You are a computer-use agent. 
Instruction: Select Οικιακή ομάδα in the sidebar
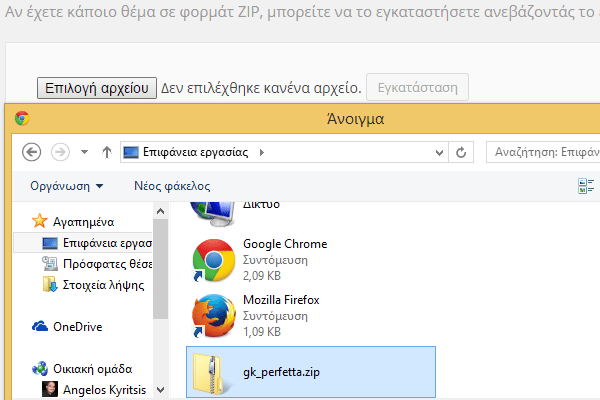point(93,369)
